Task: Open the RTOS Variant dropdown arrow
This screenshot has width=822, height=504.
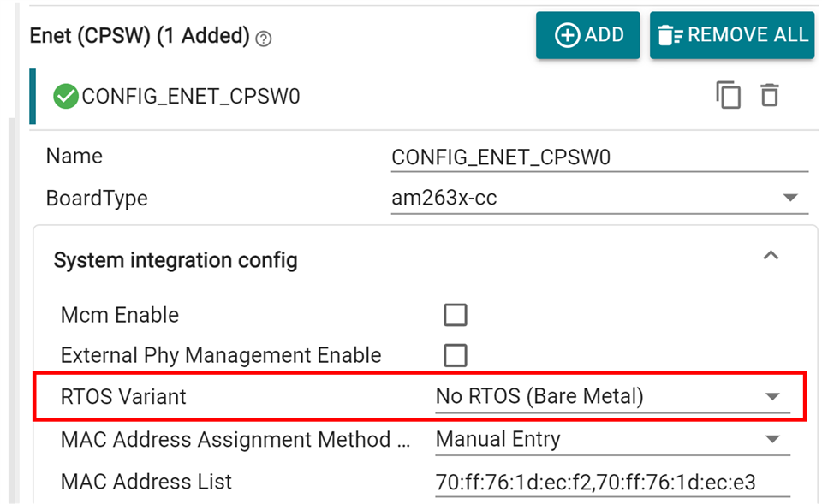Action: (772, 396)
